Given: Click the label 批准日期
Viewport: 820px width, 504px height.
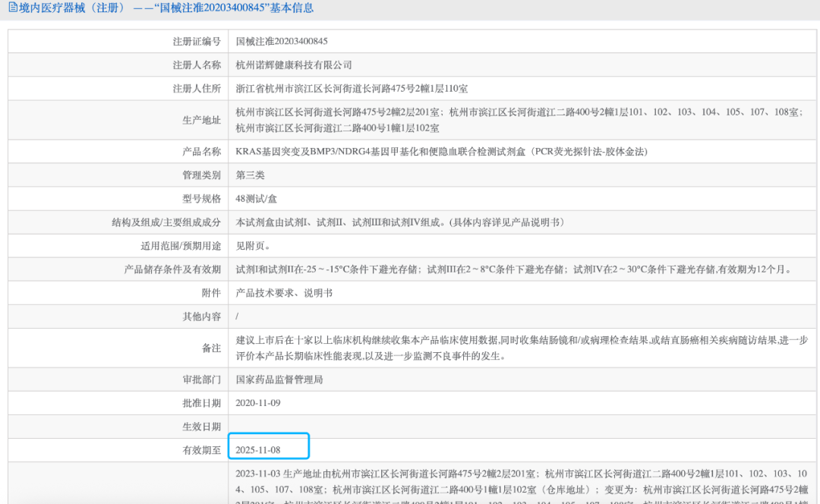Looking at the screenshot, I should coord(201,403).
